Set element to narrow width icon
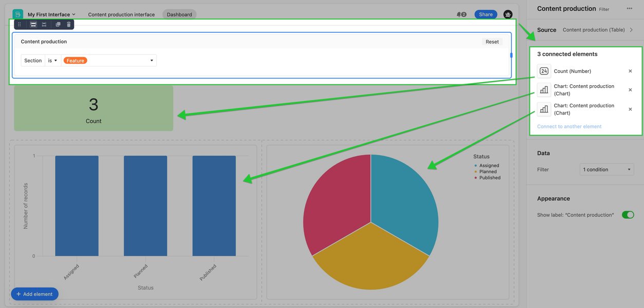This screenshot has height=308, width=644. (44, 24)
